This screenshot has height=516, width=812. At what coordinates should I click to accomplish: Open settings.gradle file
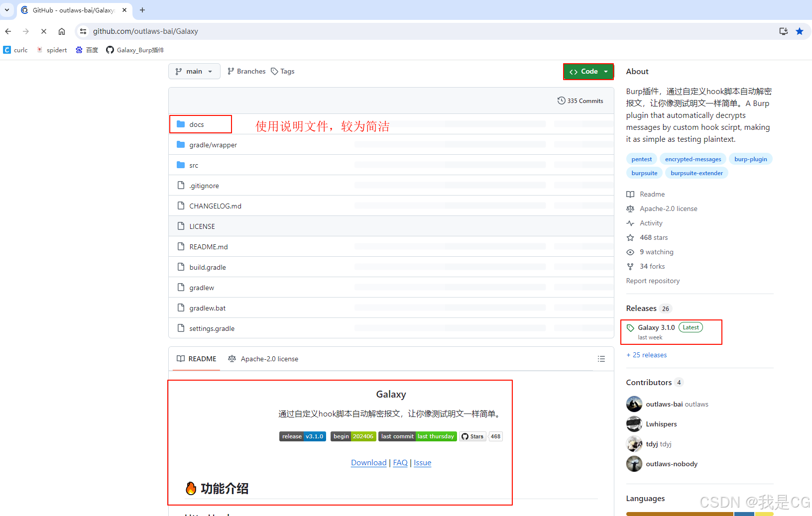(212, 328)
